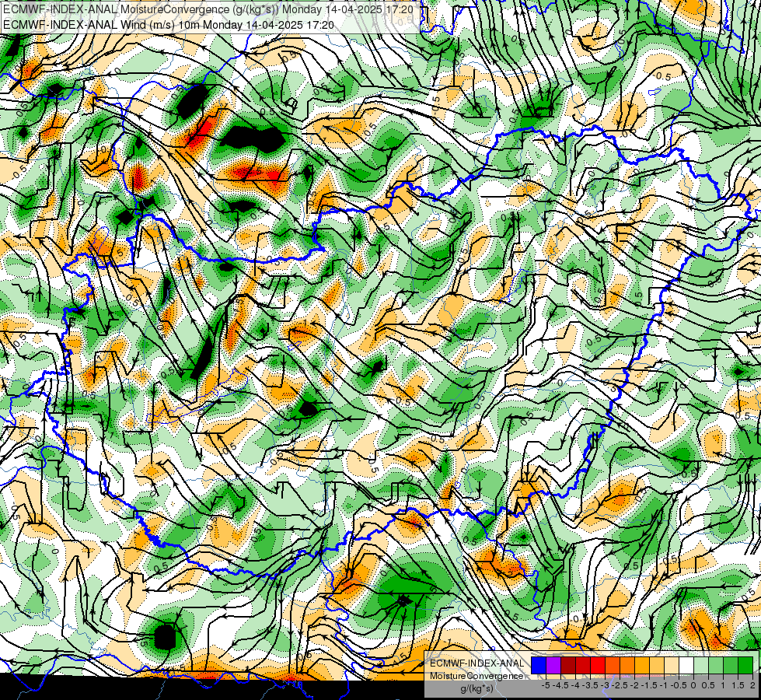Click the -2.5 legend tick label
This screenshot has width=761, height=700.
coord(620,685)
